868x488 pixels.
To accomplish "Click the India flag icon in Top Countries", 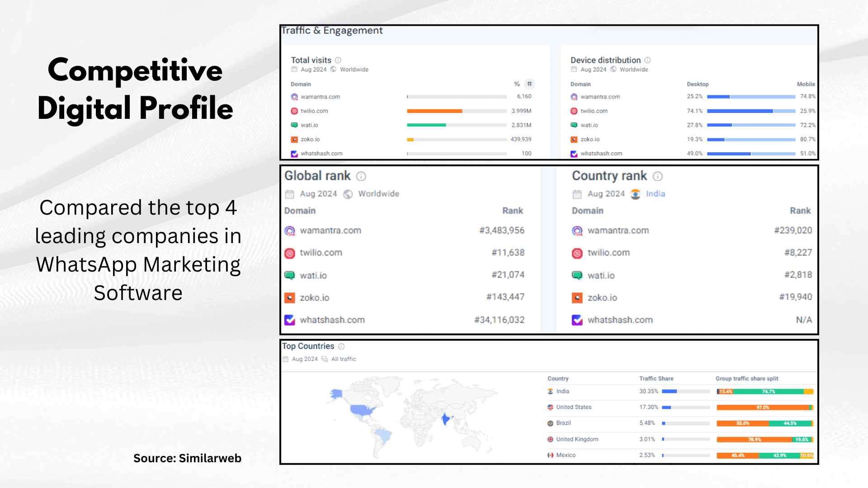I will (550, 391).
